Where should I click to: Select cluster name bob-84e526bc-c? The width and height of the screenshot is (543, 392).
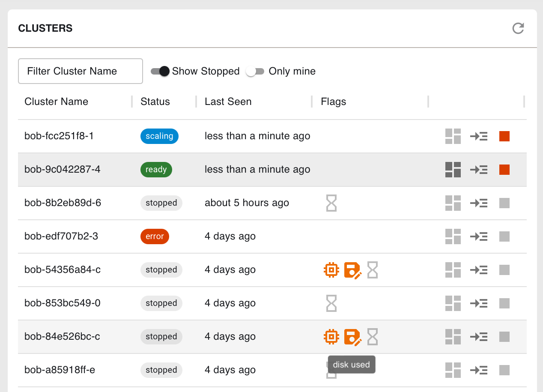[62, 337]
